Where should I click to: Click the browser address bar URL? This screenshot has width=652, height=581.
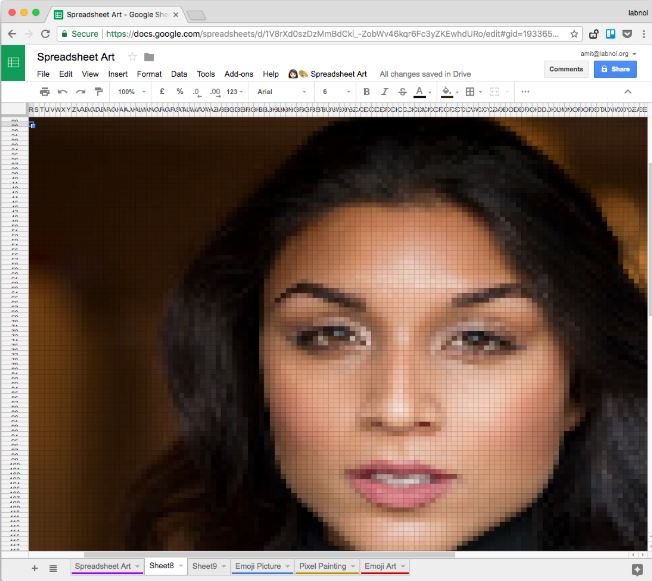point(332,34)
